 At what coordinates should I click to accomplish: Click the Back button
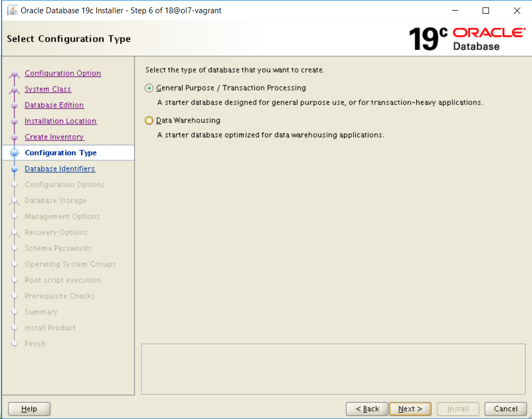(x=367, y=409)
